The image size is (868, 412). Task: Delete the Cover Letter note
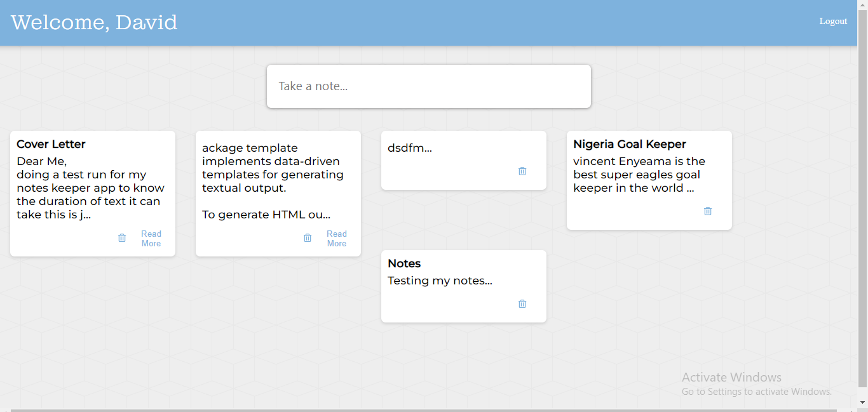pyautogui.click(x=122, y=238)
